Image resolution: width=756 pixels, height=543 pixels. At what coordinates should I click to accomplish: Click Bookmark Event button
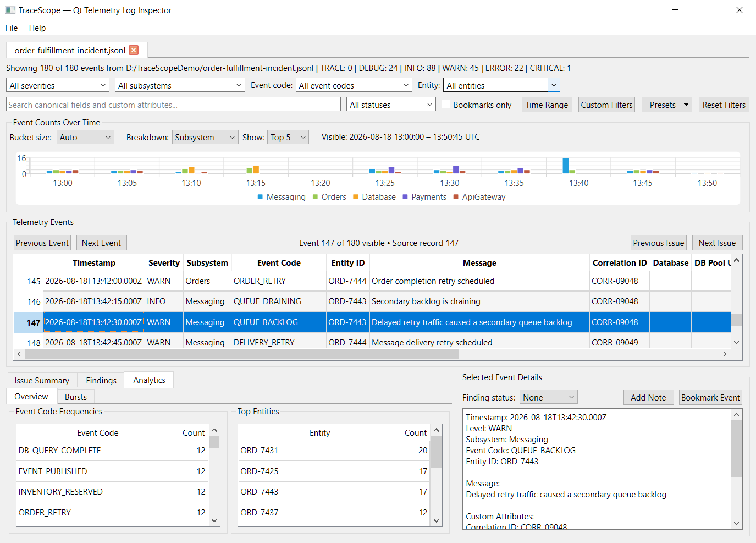(x=710, y=397)
